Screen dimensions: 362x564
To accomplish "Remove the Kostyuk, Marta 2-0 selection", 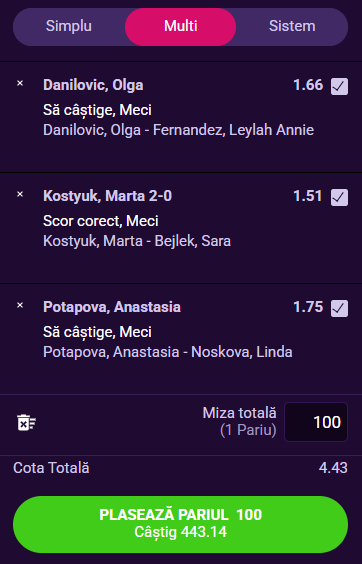I will (x=20, y=194).
